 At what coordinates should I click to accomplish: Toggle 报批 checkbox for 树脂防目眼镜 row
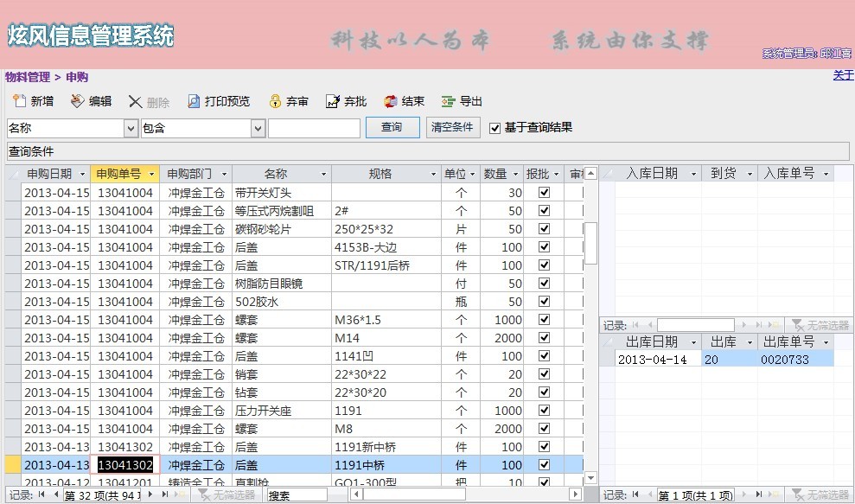click(544, 283)
